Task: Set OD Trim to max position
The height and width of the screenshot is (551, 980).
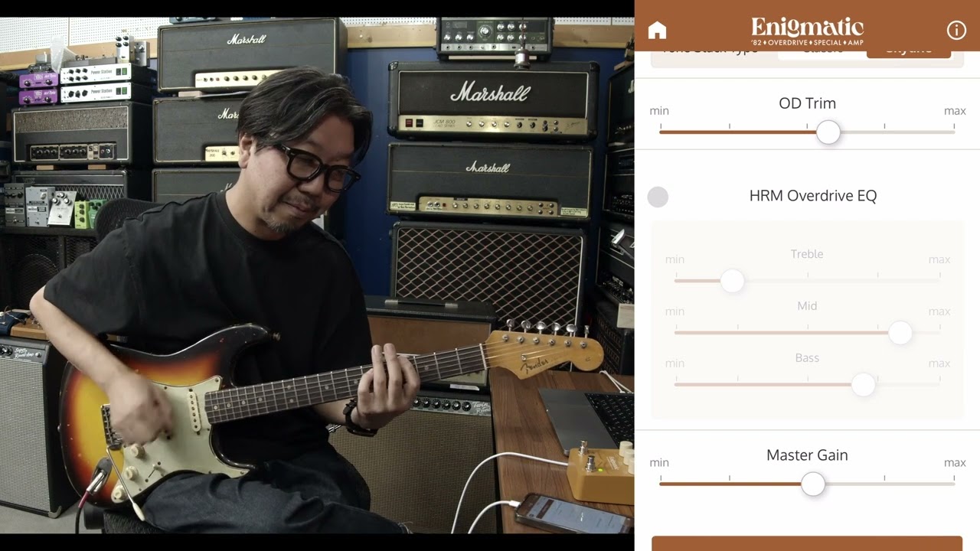Action: point(955,131)
